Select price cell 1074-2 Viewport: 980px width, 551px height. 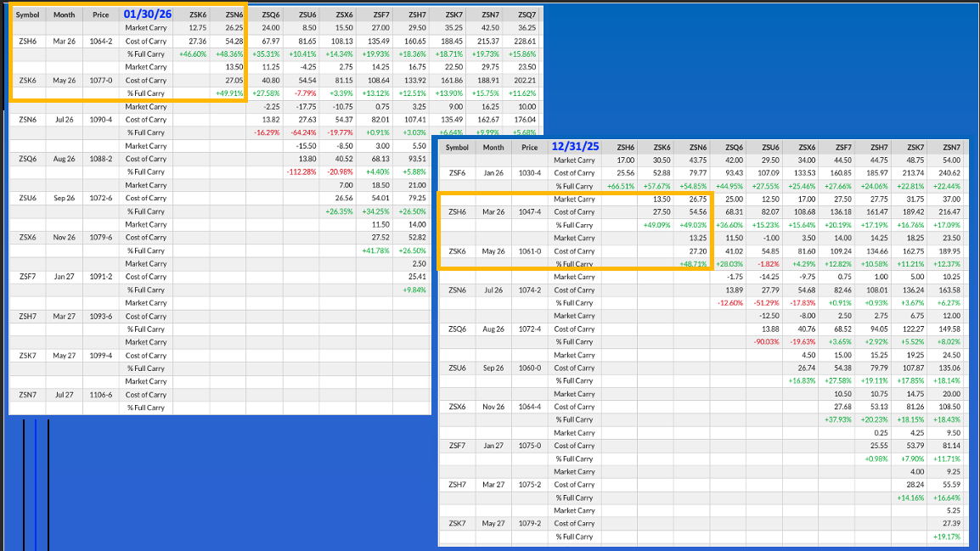coord(529,290)
